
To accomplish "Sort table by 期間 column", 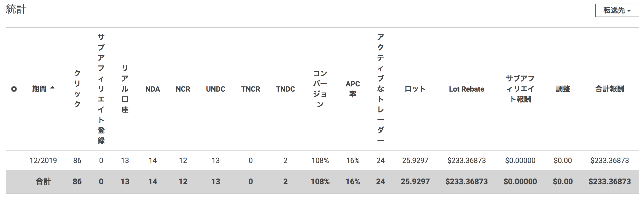I will pos(39,89).
